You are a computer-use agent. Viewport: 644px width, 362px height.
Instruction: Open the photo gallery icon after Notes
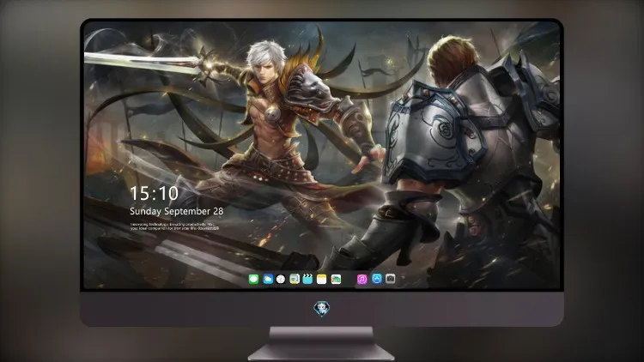pos(336,280)
